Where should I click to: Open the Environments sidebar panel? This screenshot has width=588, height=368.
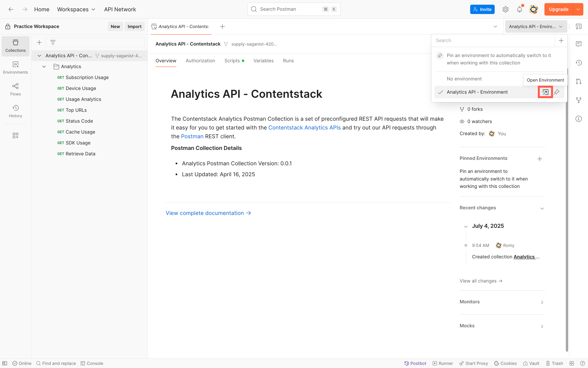click(15, 68)
